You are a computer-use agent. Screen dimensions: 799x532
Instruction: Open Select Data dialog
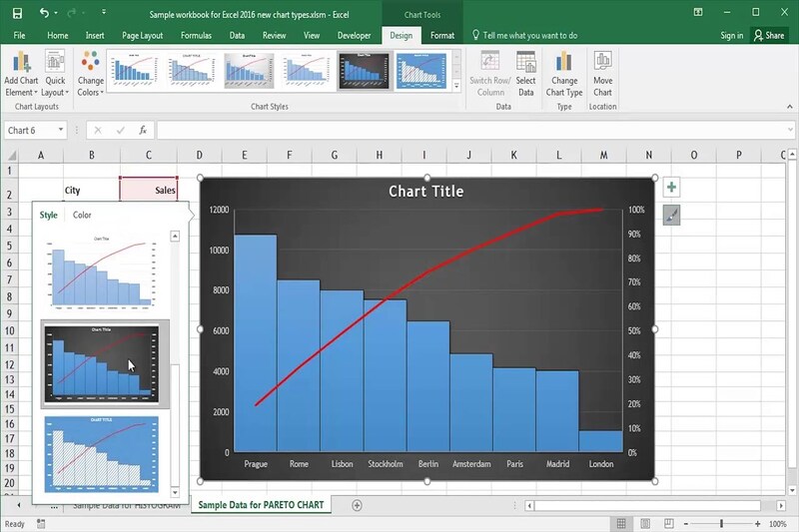pyautogui.click(x=525, y=73)
